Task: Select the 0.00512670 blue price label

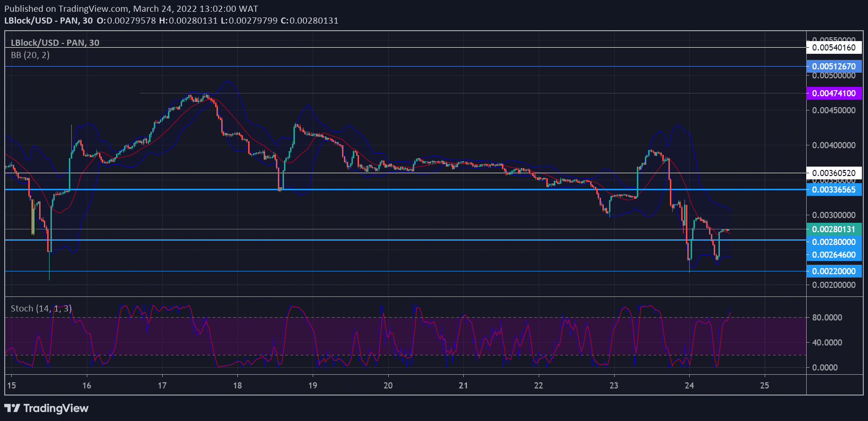Action: pos(834,67)
